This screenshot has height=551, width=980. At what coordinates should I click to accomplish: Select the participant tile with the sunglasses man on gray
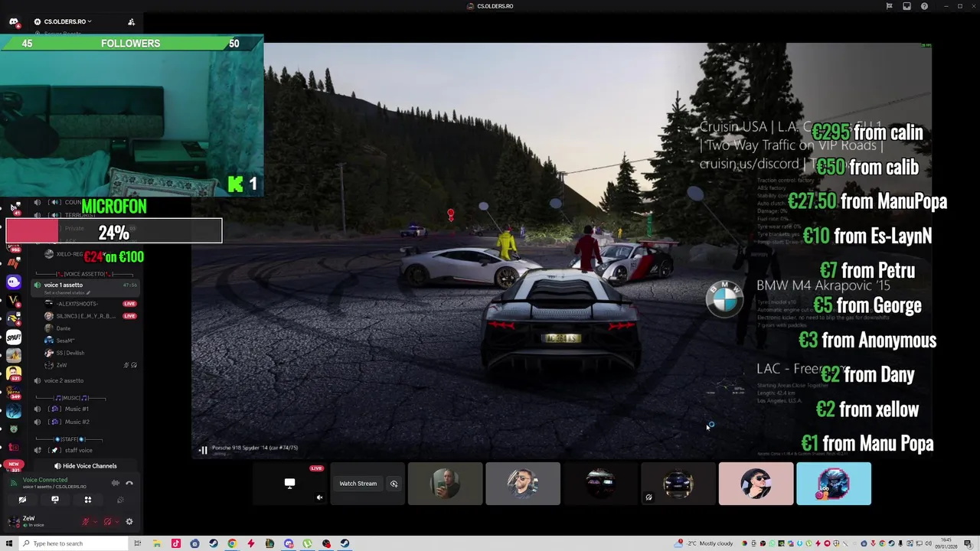523,484
